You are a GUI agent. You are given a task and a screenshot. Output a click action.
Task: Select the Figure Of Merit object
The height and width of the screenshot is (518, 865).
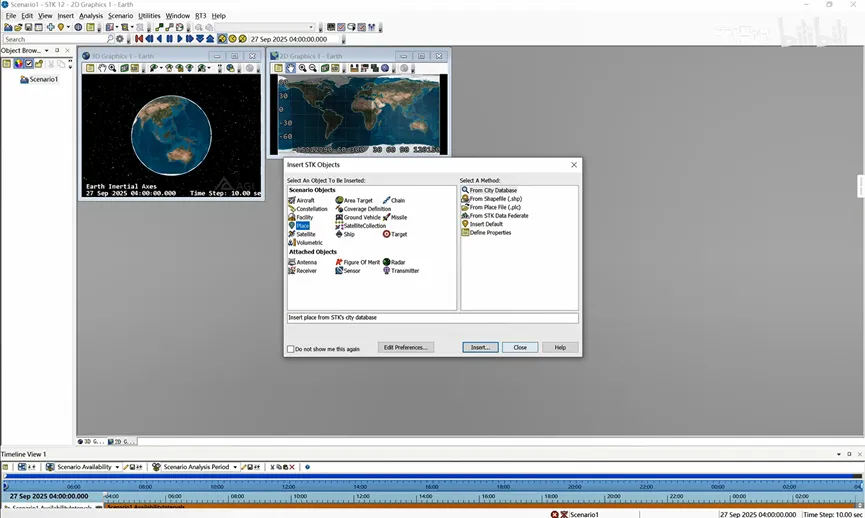[x=357, y=263]
